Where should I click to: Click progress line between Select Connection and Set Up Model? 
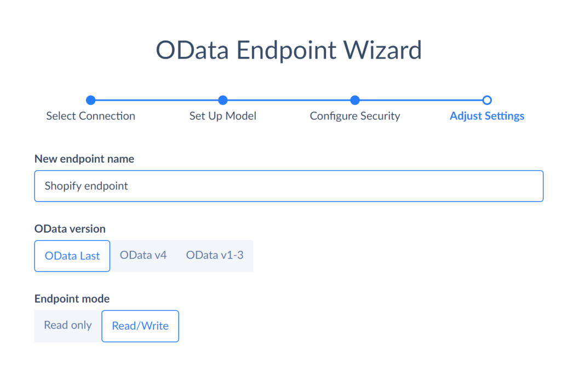157,100
